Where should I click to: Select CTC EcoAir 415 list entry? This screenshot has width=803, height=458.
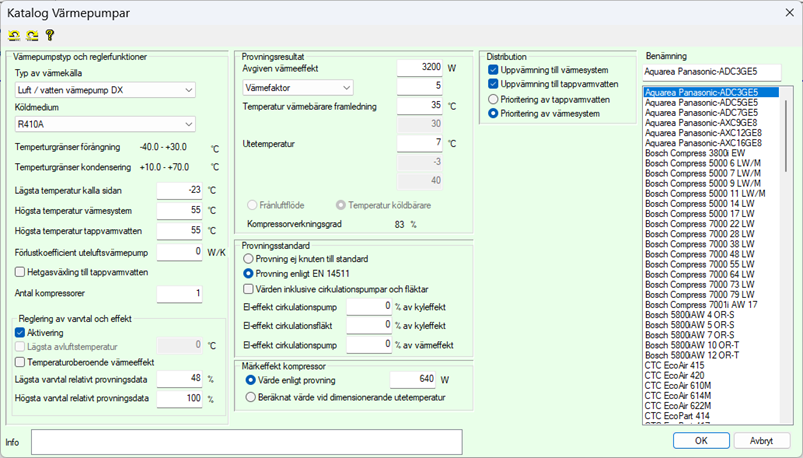(x=679, y=365)
